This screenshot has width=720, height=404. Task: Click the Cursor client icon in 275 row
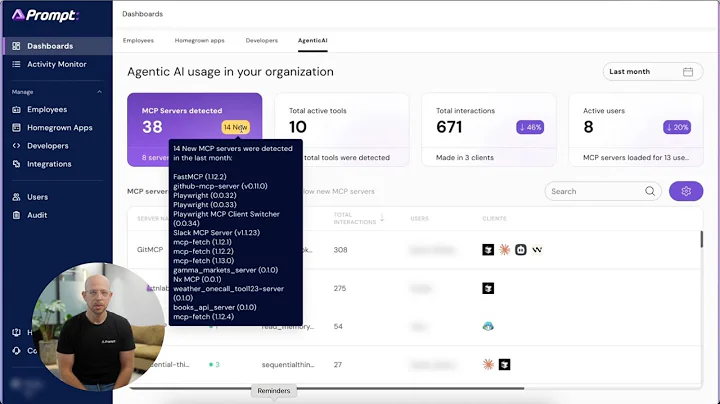click(488, 288)
